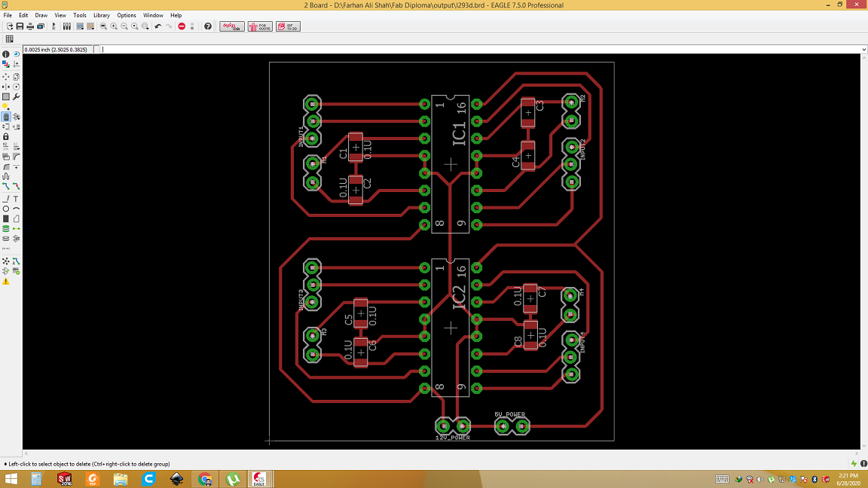Open SolidWorks 2016 from the taskbar
The height and width of the screenshot is (488, 868).
pyautogui.click(x=65, y=479)
